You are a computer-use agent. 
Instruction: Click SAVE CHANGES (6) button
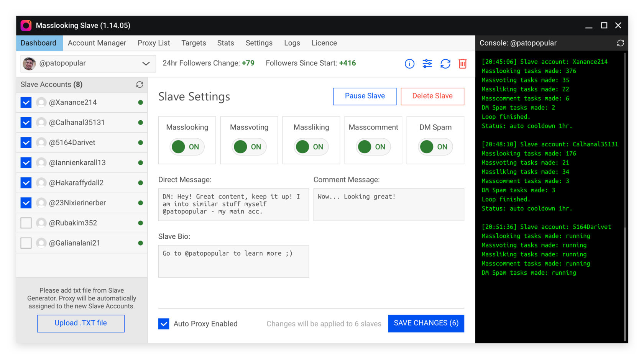coord(426,324)
